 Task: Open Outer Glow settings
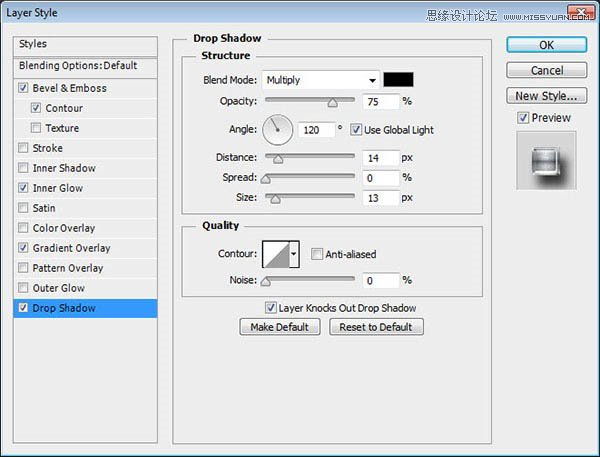point(59,288)
